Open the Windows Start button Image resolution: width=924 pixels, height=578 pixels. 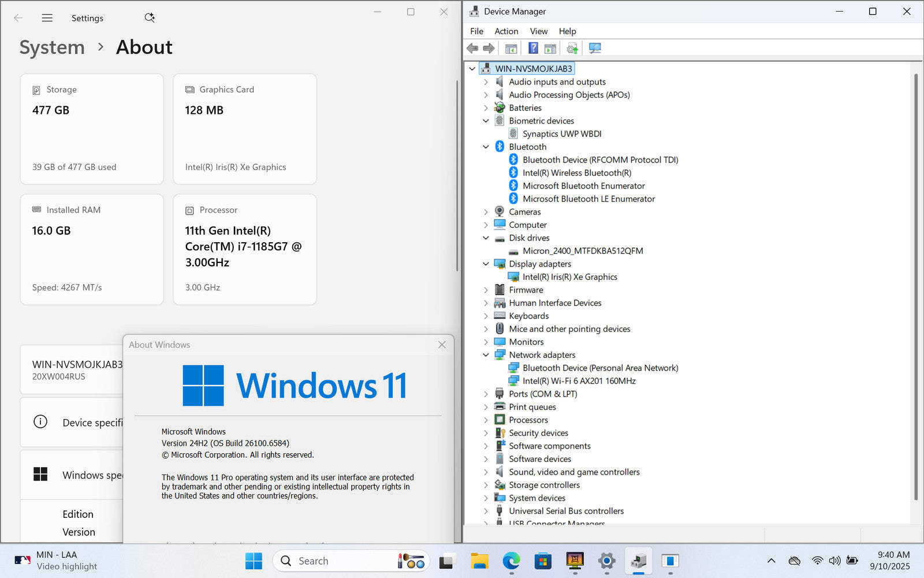point(254,561)
